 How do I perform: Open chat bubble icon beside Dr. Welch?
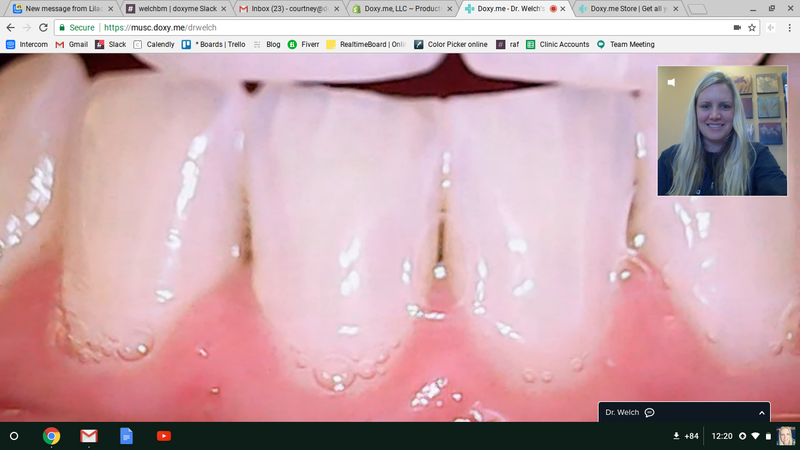coord(650,412)
